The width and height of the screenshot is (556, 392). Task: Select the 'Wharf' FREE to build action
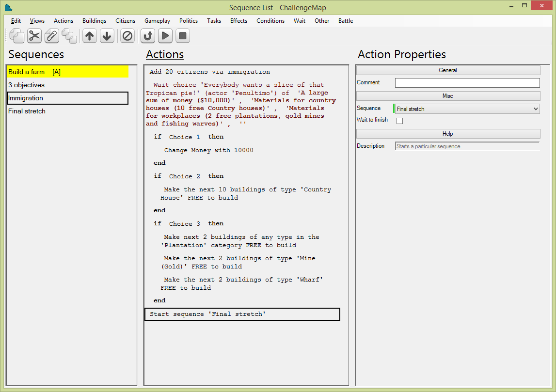[x=242, y=283]
